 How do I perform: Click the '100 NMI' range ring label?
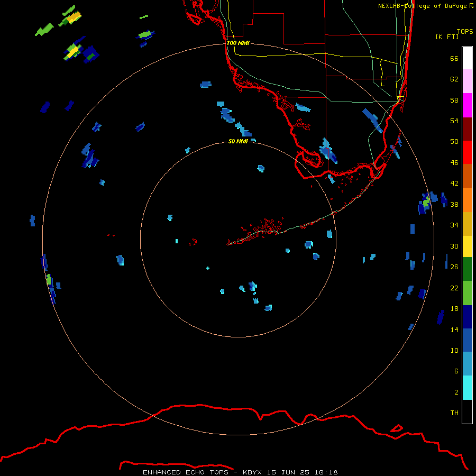coord(238,43)
